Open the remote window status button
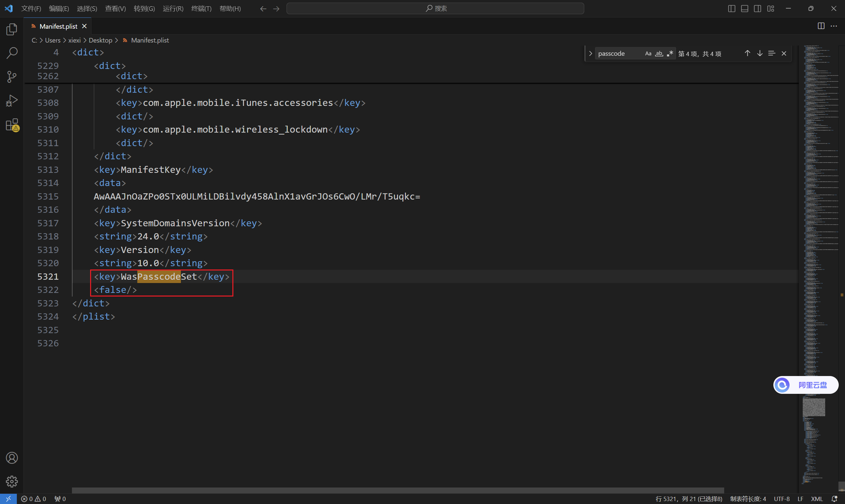Screen dimensions: 845x504 click(8, 499)
